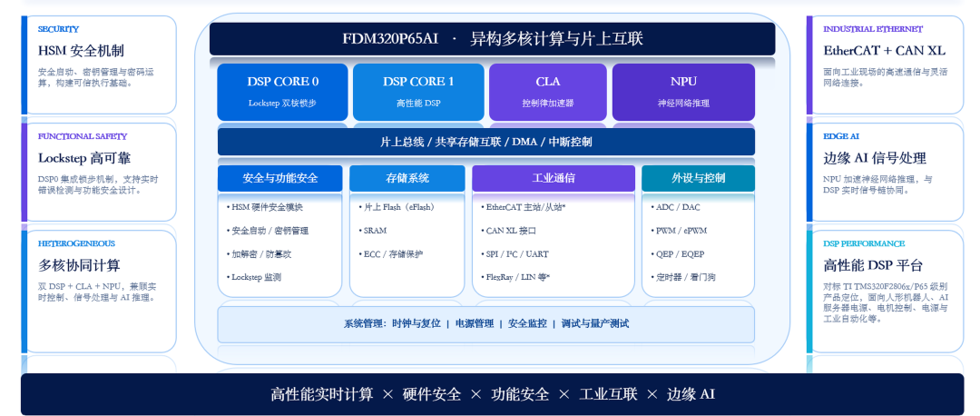
Task: Open the 多核协同计算 card
Action: click(x=99, y=292)
